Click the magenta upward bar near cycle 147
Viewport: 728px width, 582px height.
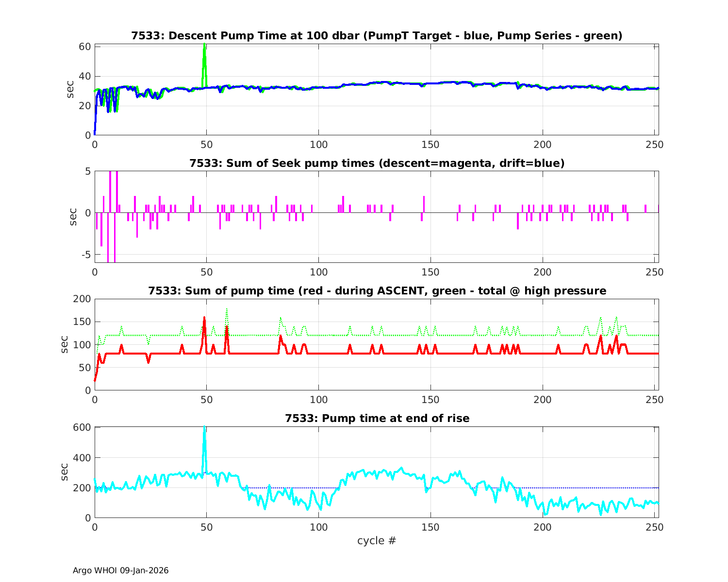tap(424, 204)
